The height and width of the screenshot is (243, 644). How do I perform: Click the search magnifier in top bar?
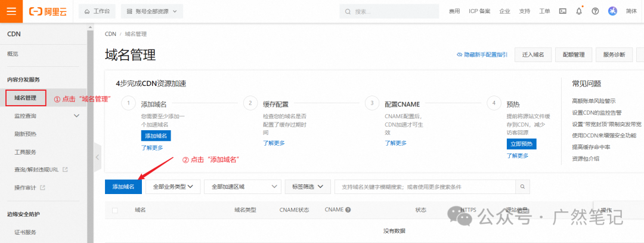point(348,11)
